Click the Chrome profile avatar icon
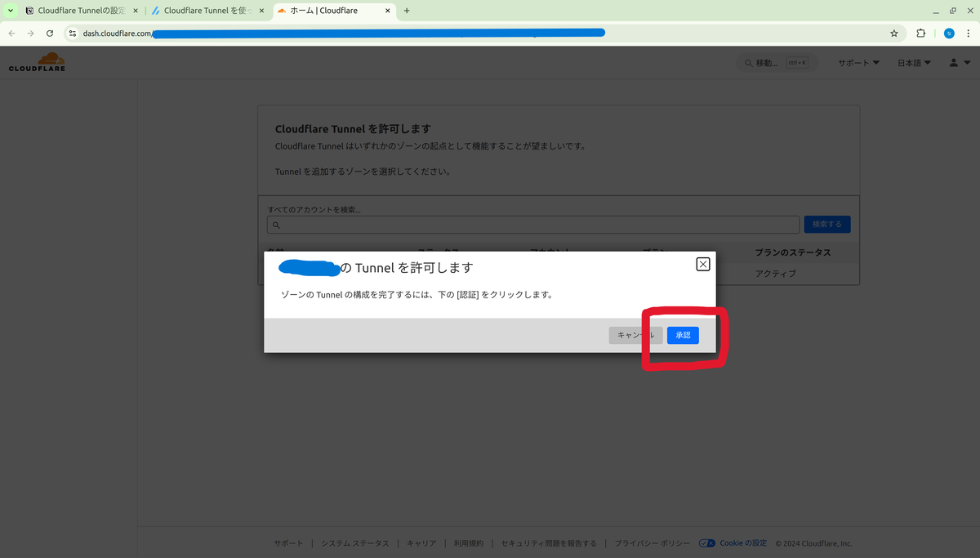This screenshot has height=558, width=980. pyautogui.click(x=949, y=33)
